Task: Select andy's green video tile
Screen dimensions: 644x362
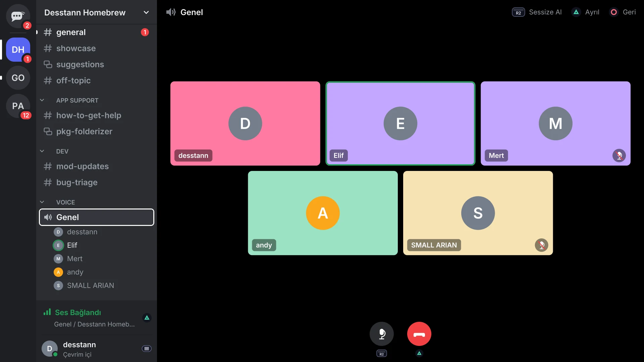Action: [x=323, y=213]
